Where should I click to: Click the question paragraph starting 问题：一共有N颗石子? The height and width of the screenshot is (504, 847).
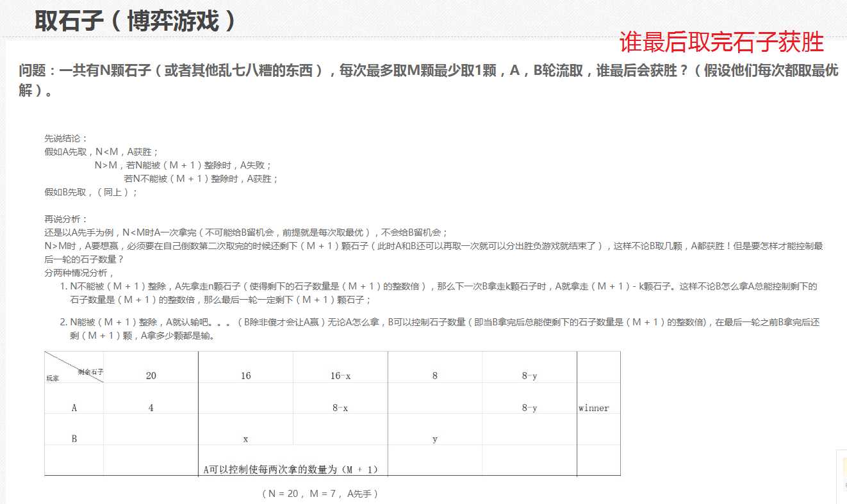[429, 80]
